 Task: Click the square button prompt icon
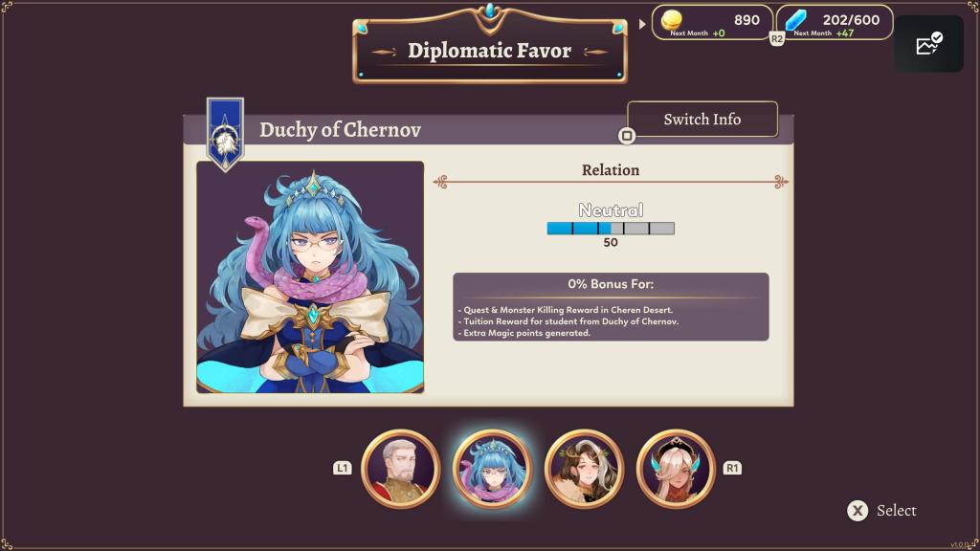pos(626,136)
